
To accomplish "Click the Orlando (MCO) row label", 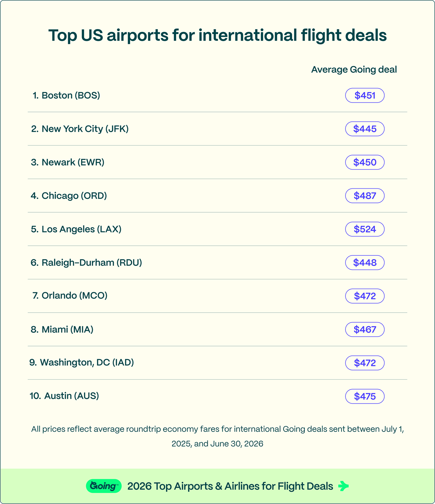I will (70, 295).
